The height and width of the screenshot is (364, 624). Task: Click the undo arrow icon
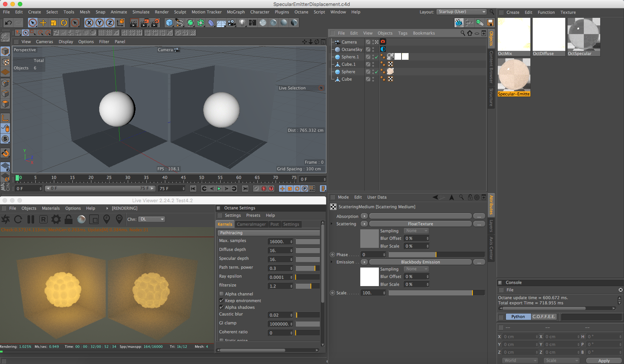[8, 23]
